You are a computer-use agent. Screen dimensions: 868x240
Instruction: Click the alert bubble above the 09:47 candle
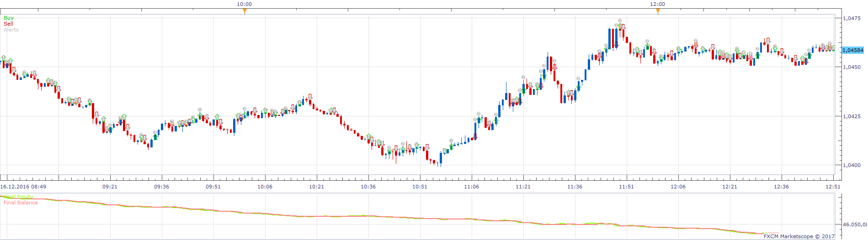point(200,110)
